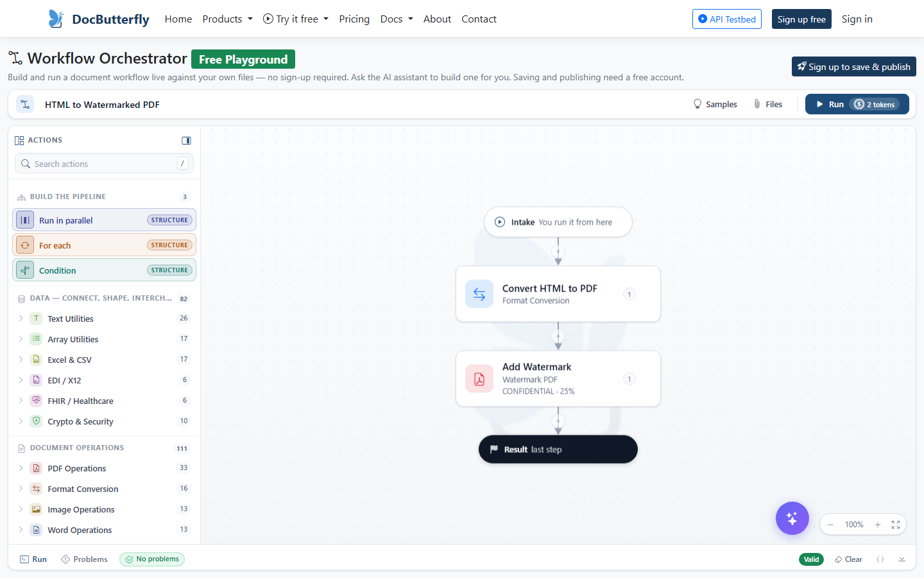924x578 pixels.
Task: Click the No problems status badge
Action: pos(152,559)
